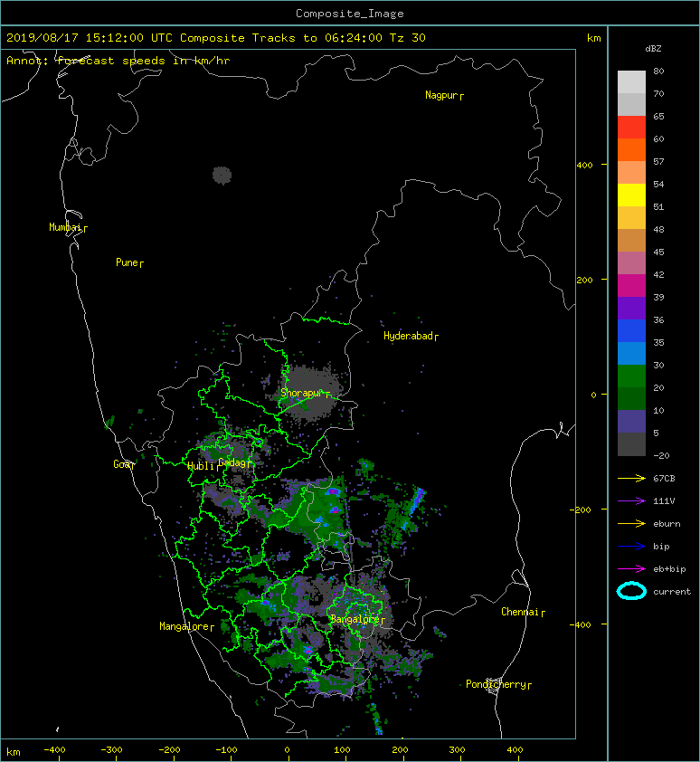
Task: Click the cyan 'current' ellipse symbol
Action: (x=631, y=591)
